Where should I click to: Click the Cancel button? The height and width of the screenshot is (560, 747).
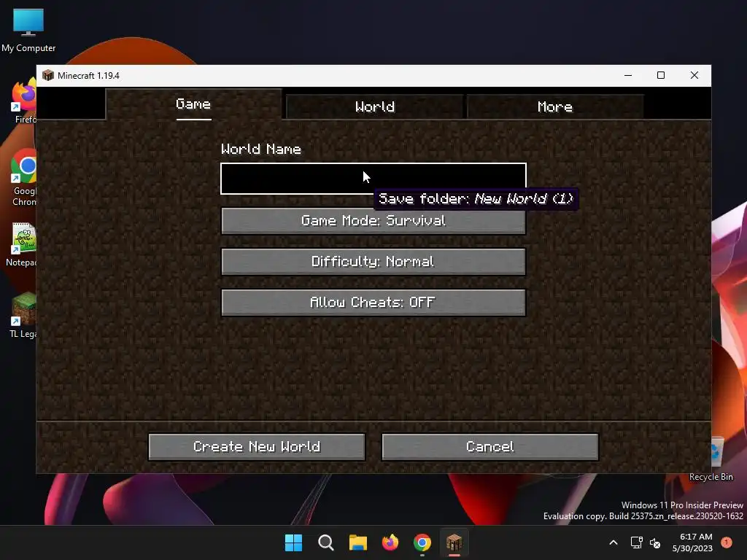point(490,447)
